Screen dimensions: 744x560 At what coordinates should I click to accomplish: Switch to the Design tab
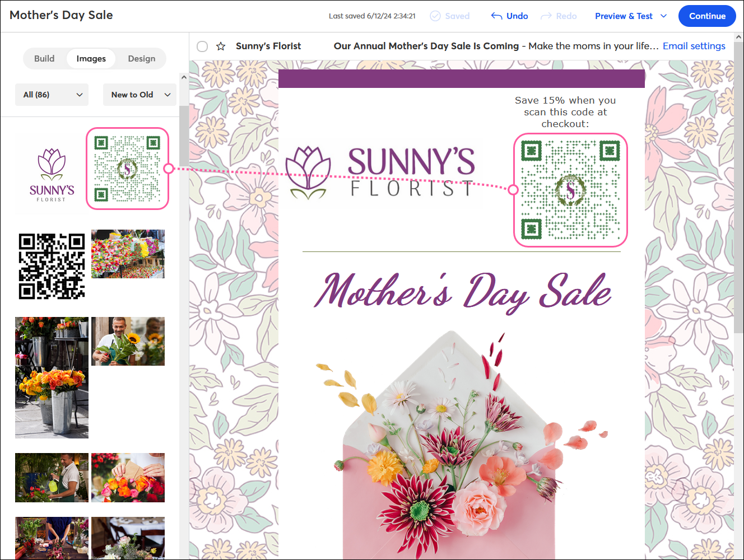click(x=142, y=58)
